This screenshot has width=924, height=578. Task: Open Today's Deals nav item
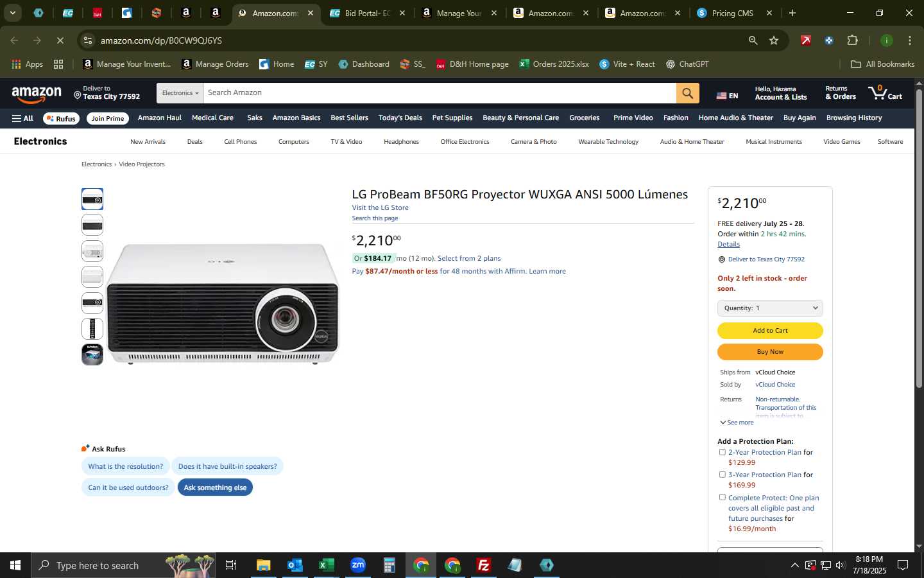[400, 118]
